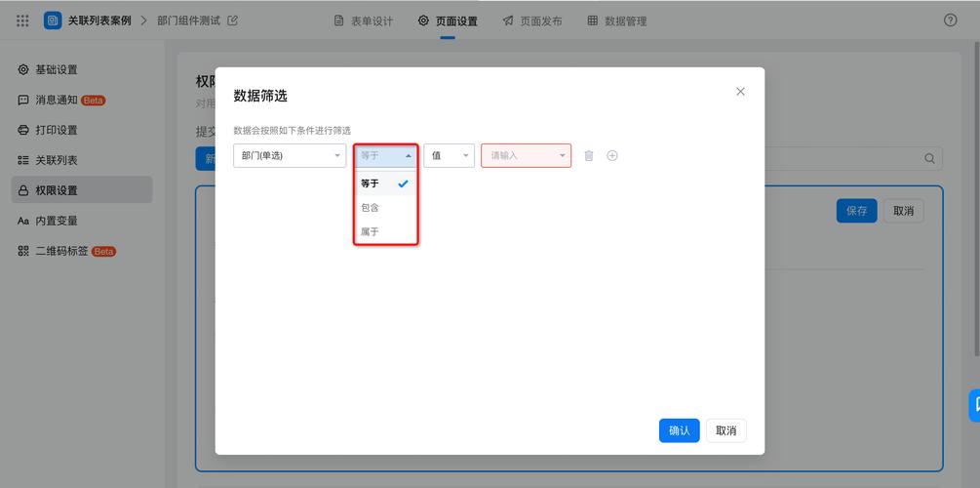Delete the filter condition with trash icon

pos(588,156)
